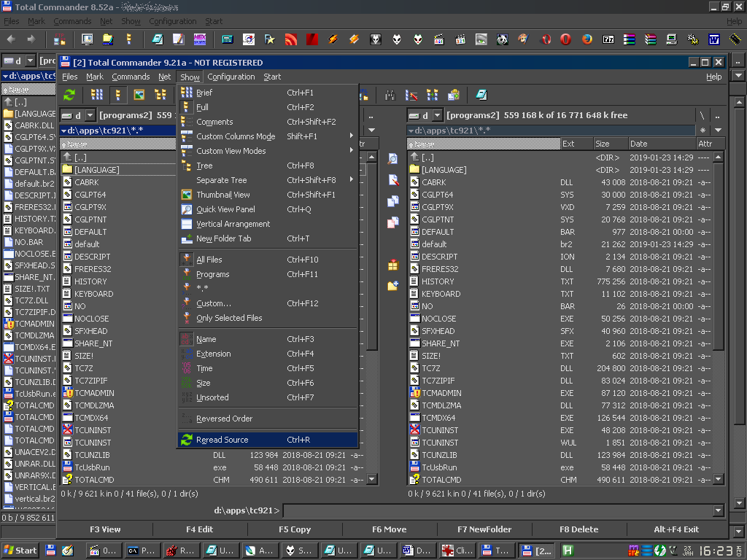This screenshot has width=747, height=560.
Task: Click the 7z icon in the 8.52a toolbar
Action: pos(608,39)
